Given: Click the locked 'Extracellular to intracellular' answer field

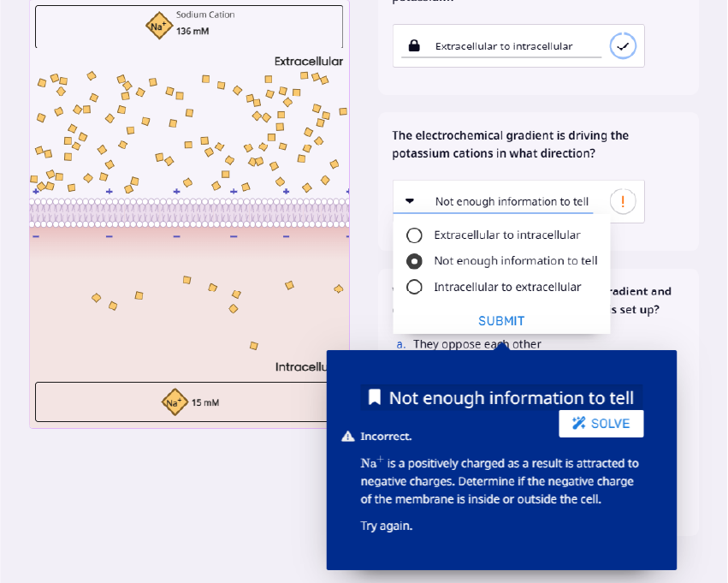Looking at the screenshot, I should coord(501,46).
